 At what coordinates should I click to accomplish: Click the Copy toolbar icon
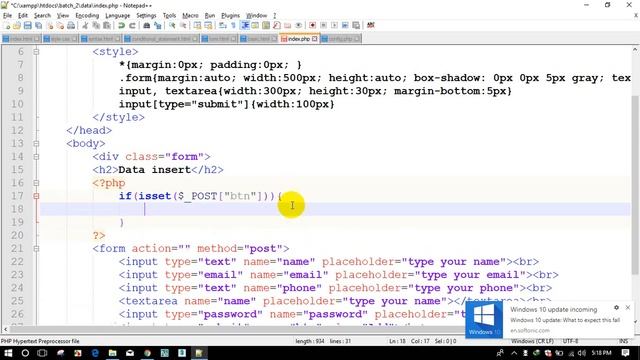(96, 25)
